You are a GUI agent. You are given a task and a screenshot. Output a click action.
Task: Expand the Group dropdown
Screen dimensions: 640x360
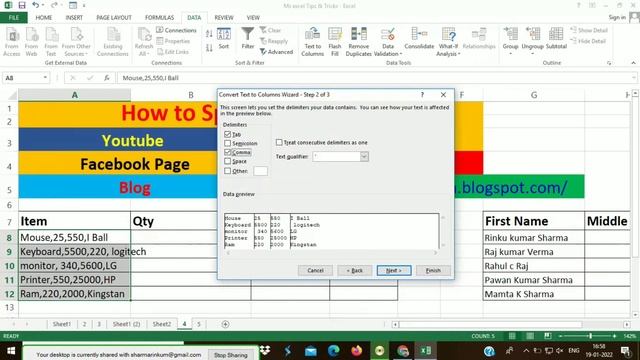[x=510, y=53]
